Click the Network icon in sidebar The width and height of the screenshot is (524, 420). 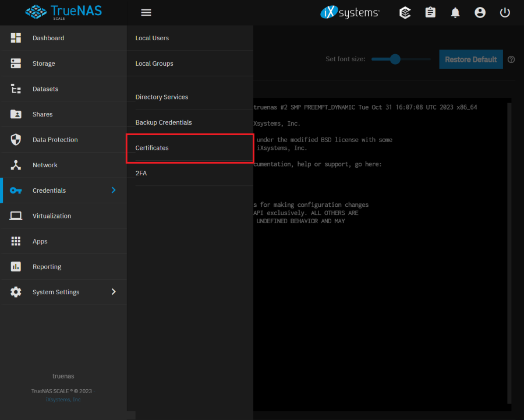[x=16, y=165]
